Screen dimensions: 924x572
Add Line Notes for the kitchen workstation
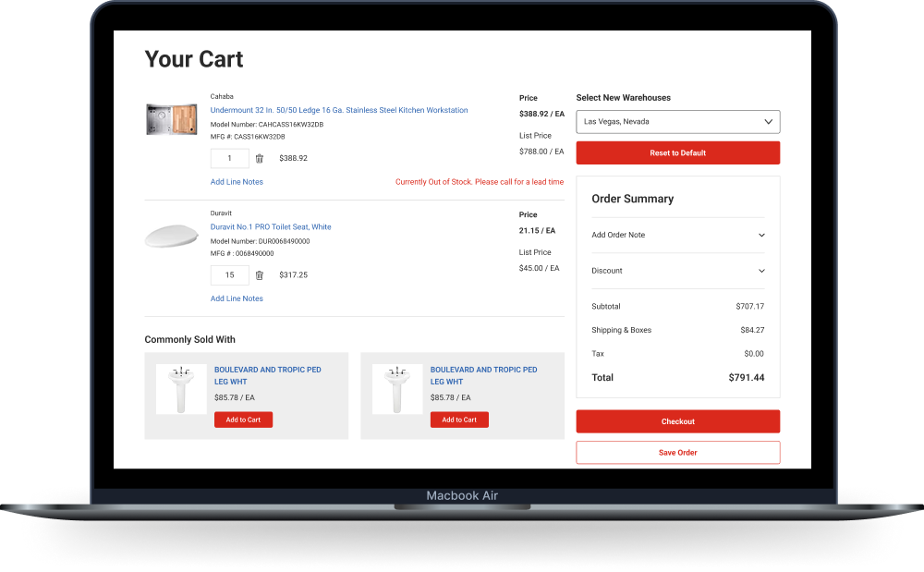coord(237,182)
